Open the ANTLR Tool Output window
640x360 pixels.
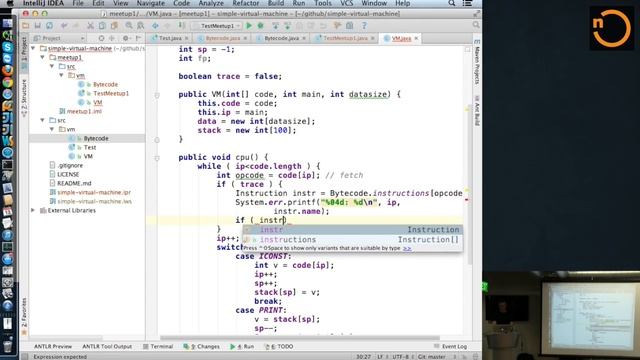point(107,346)
